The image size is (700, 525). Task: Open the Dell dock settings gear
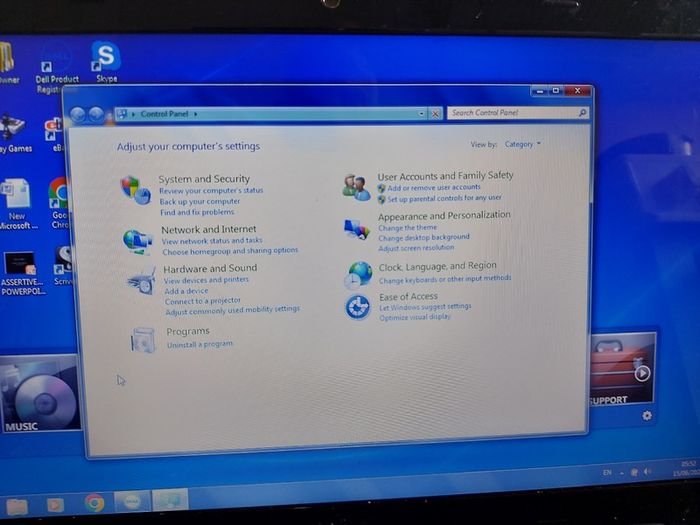pos(646,416)
